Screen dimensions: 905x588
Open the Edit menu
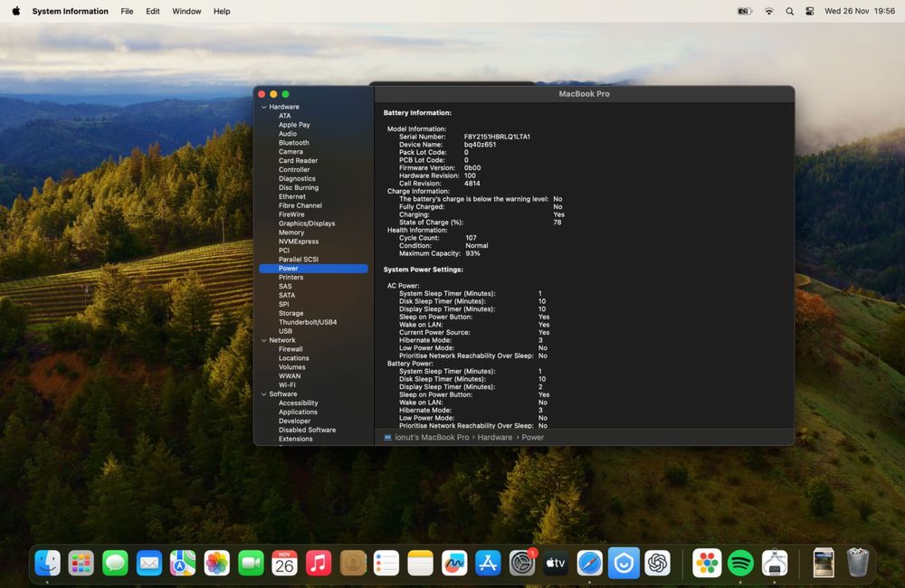click(x=152, y=11)
